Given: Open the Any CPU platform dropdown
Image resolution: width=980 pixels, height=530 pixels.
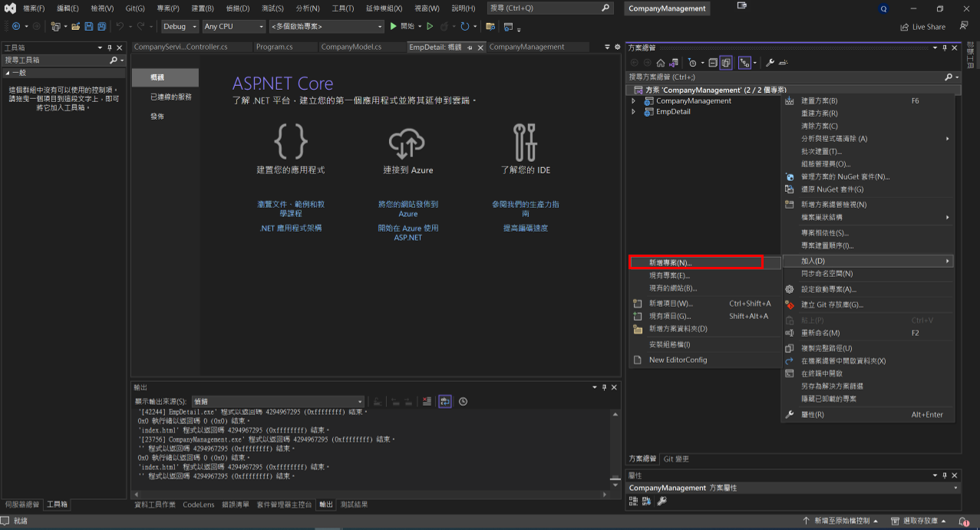Looking at the screenshot, I should coord(233,26).
